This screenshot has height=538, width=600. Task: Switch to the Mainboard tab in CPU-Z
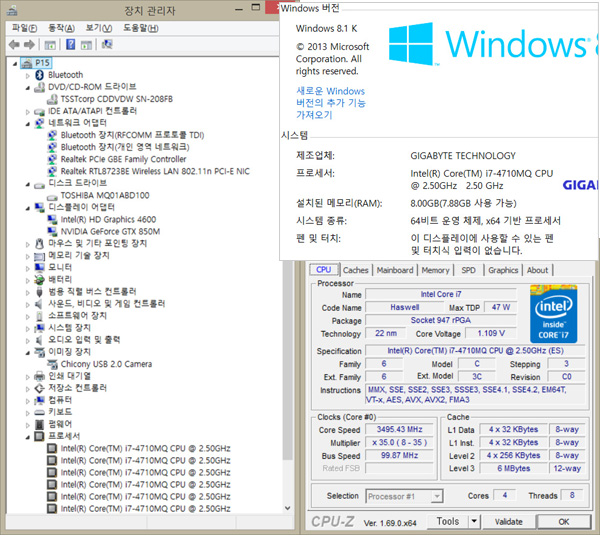(x=395, y=270)
